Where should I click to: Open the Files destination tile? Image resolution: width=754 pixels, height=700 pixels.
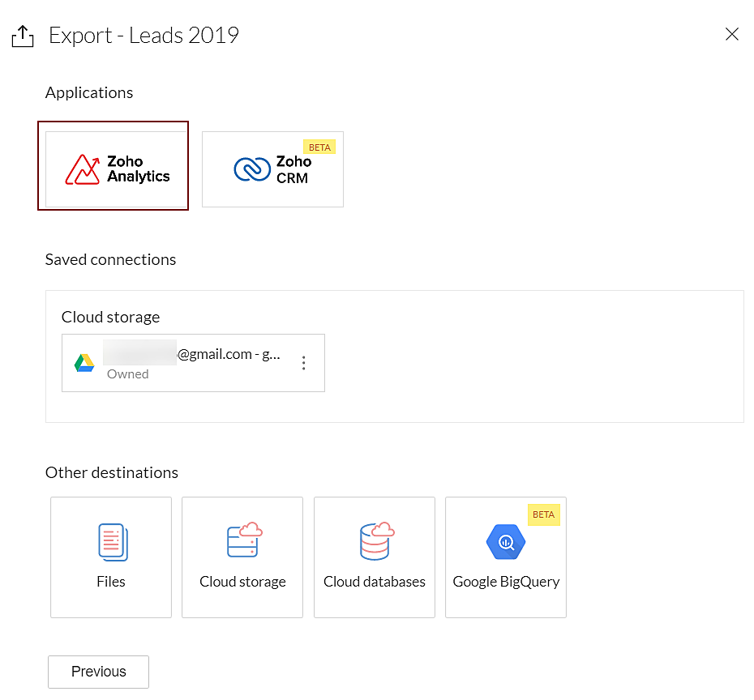111,557
